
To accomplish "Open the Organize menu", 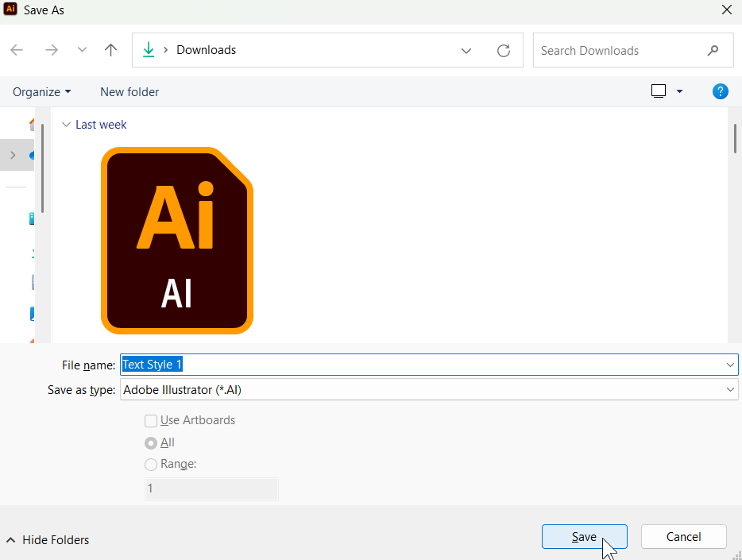I will pyautogui.click(x=41, y=92).
